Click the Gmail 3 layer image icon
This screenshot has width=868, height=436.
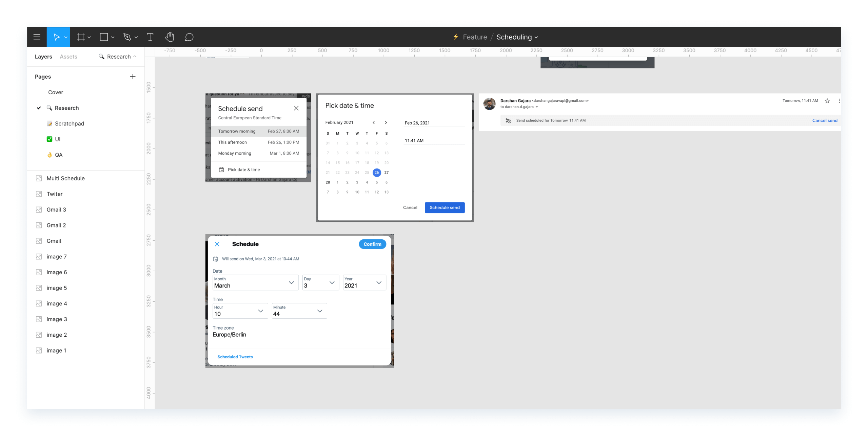point(39,210)
